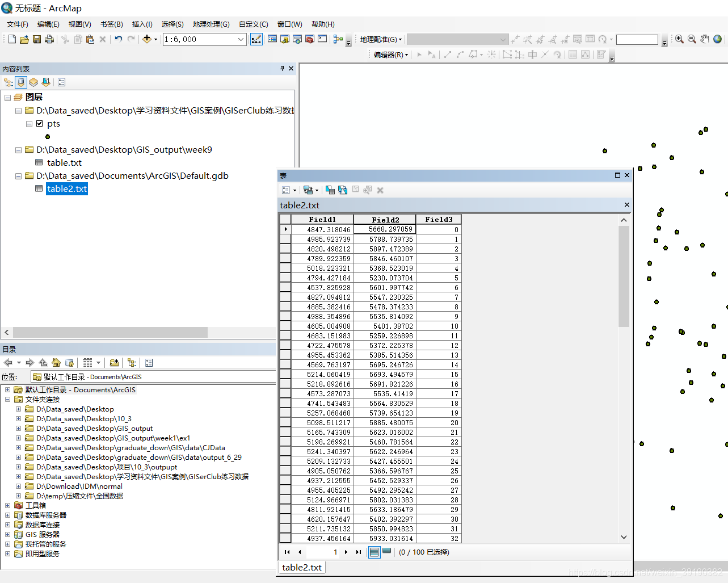Open the 帮助(H) menu
The height and width of the screenshot is (583, 728).
pyautogui.click(x=323, y=24)
